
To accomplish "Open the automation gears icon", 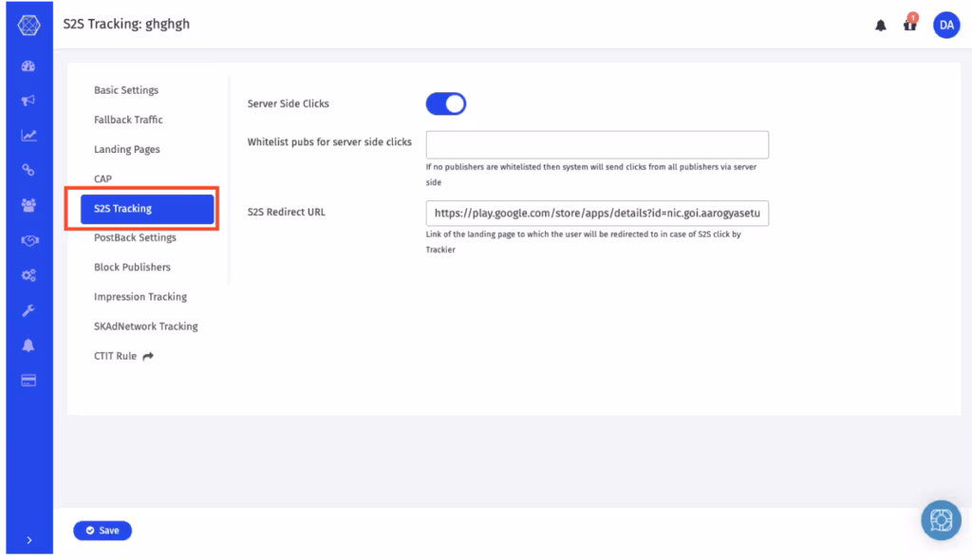I will coord(28,275).
